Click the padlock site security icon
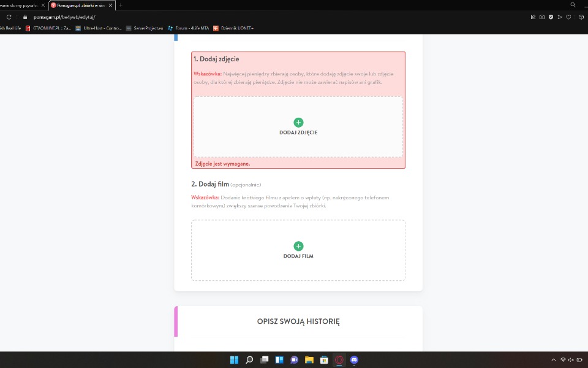Viewport: 588px width, 368px height. (x=26, y=17)
